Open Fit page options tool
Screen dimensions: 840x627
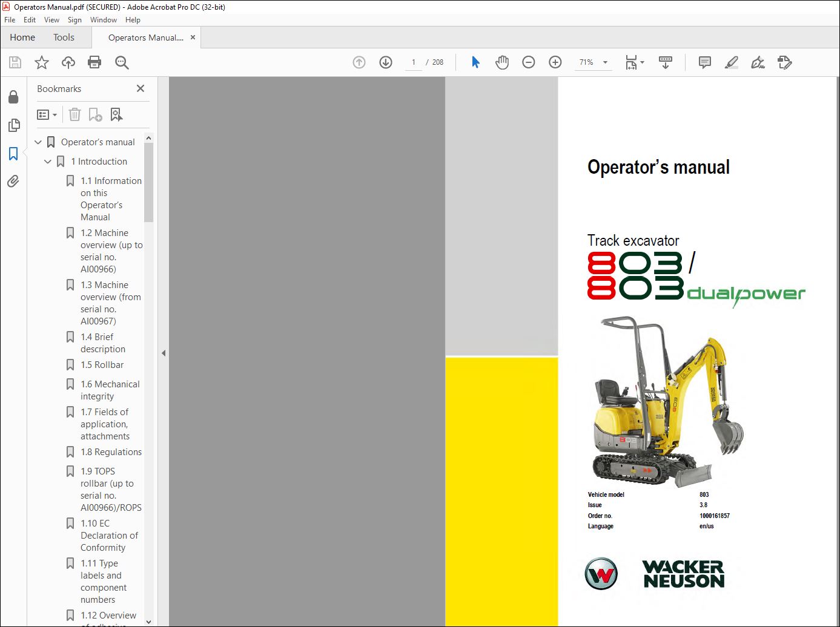tap(635, 62)
